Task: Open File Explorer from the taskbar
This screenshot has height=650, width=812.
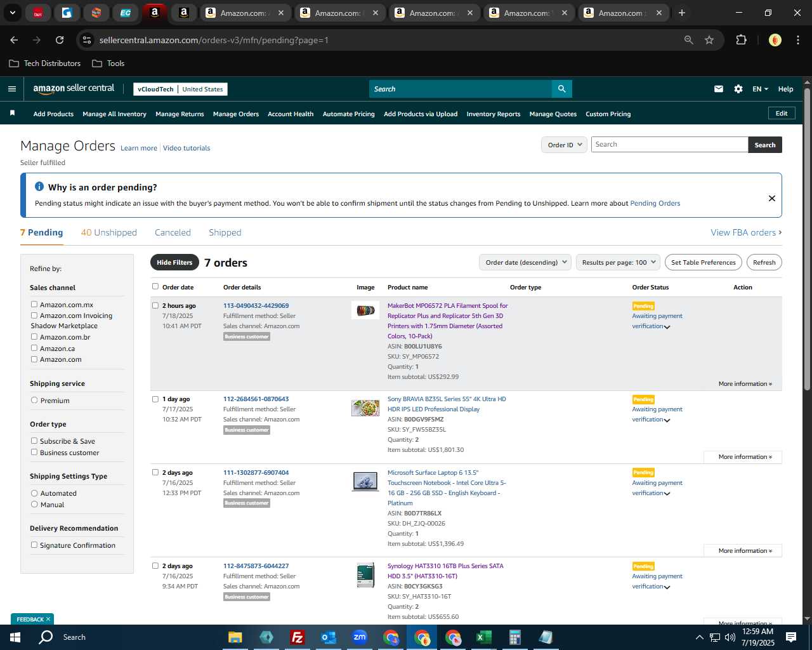Action: [x=235, y=637]
